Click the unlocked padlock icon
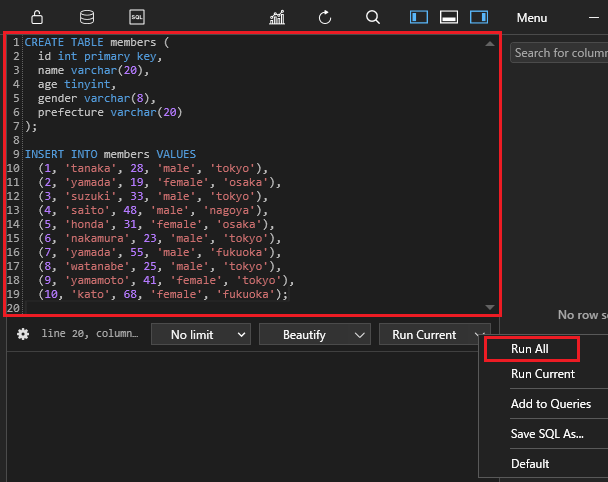Image resolution: width=608 pixels, height=482 pixels. (37, 17)
